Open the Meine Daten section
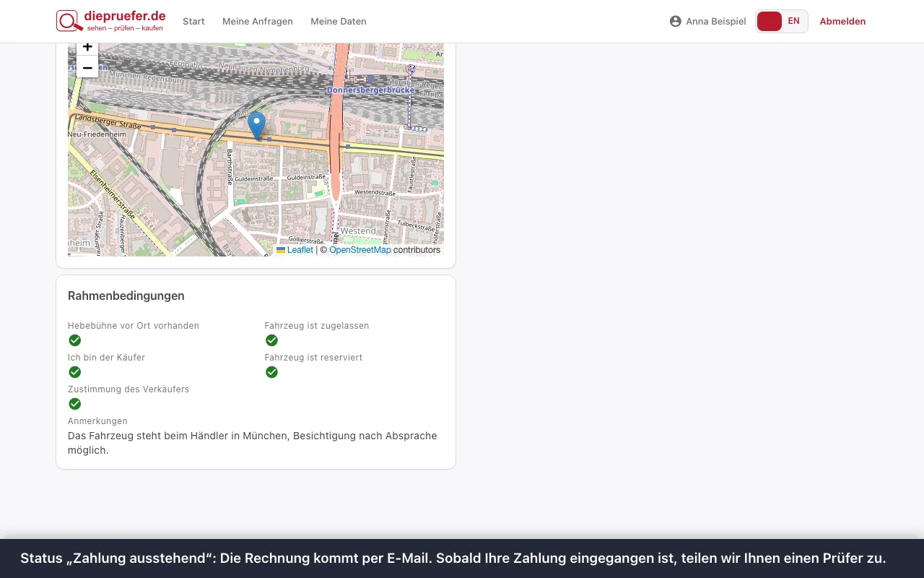The image size is (924, 578). 339,22
